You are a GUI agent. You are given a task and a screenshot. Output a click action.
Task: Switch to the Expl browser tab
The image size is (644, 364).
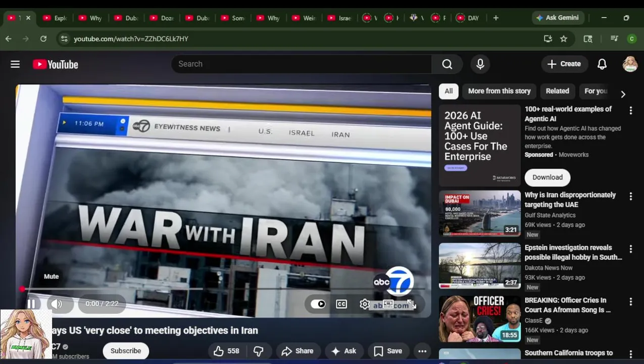[x=55, y=18]
